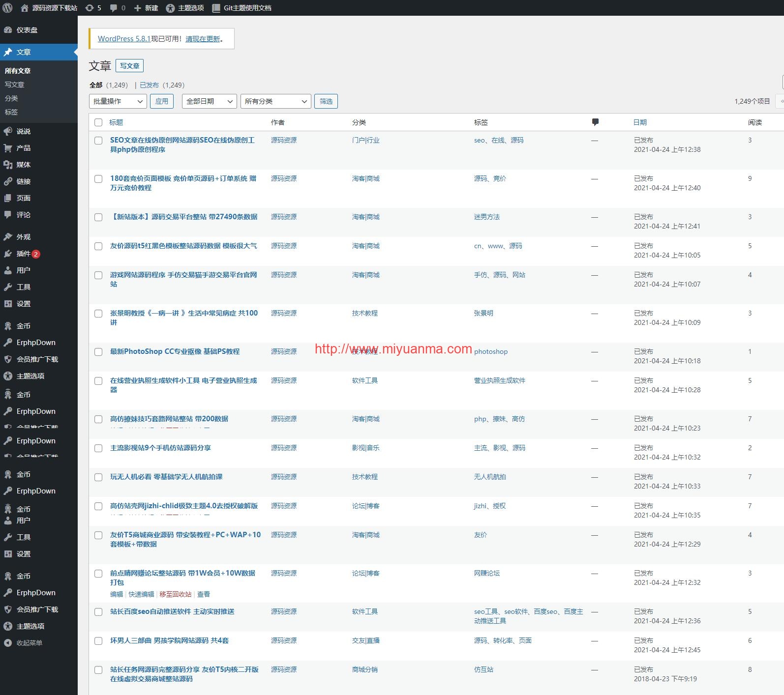784x695 pixels.
Task: Click 编辑 for 前点睛网赚论坛 post
Action: (x=117, y=594)
